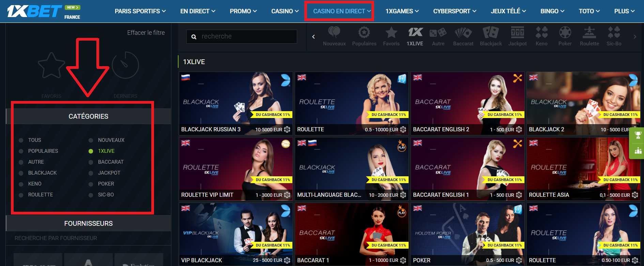
Task: Select the 1XLIVE category icon
Action: click(415, 32)
